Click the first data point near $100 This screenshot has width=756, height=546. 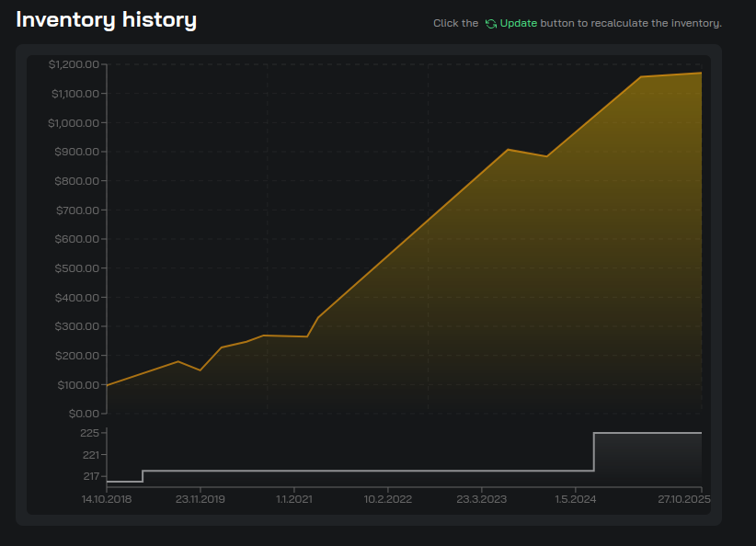point(108,385)
